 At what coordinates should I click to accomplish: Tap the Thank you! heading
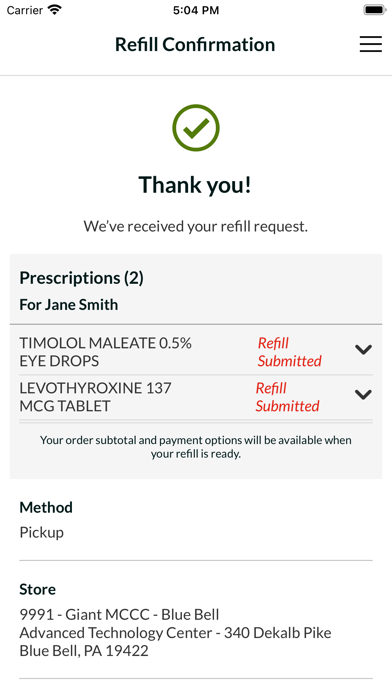point(195,184)
